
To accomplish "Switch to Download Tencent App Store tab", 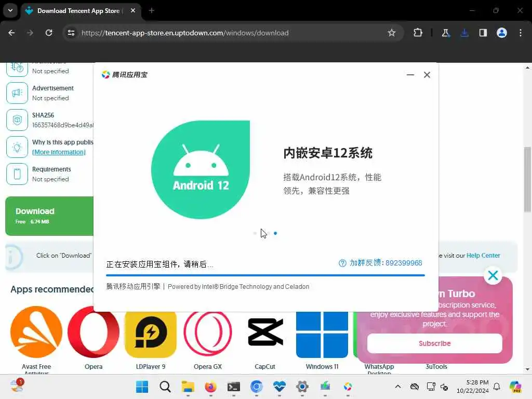I will coord(78,11).
